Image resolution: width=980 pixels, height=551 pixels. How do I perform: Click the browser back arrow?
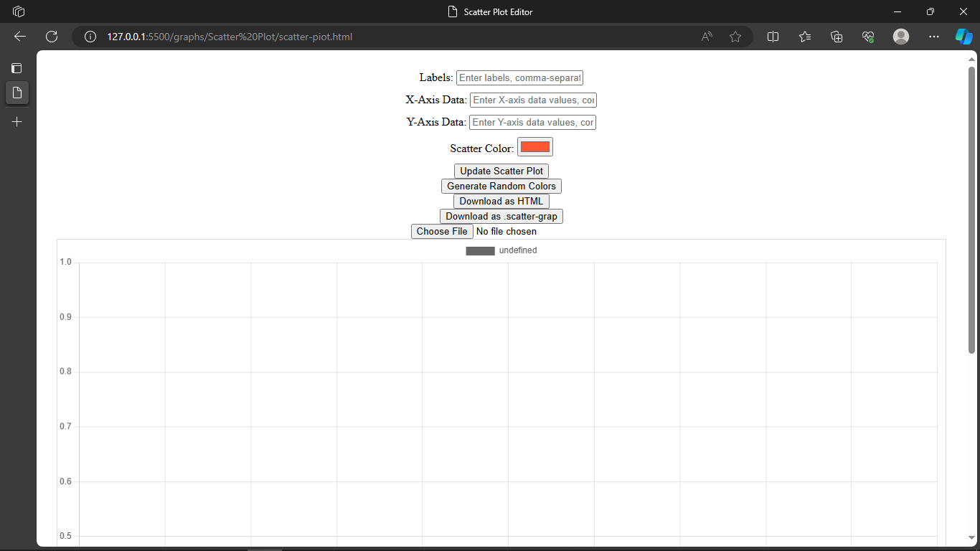[20, 37]
